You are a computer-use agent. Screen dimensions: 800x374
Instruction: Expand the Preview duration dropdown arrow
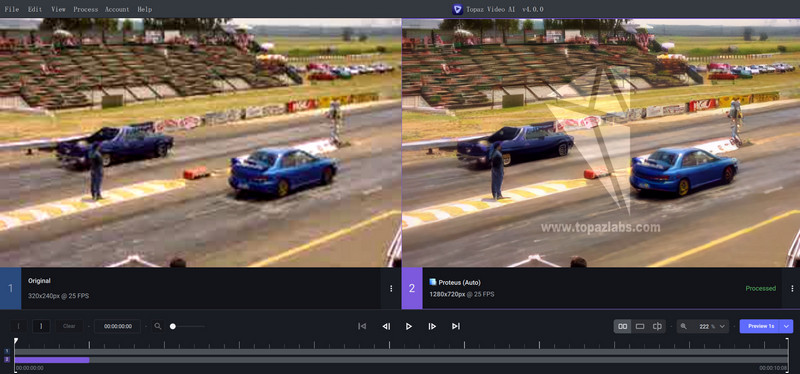pyautogui.click(x=786, y=326)
